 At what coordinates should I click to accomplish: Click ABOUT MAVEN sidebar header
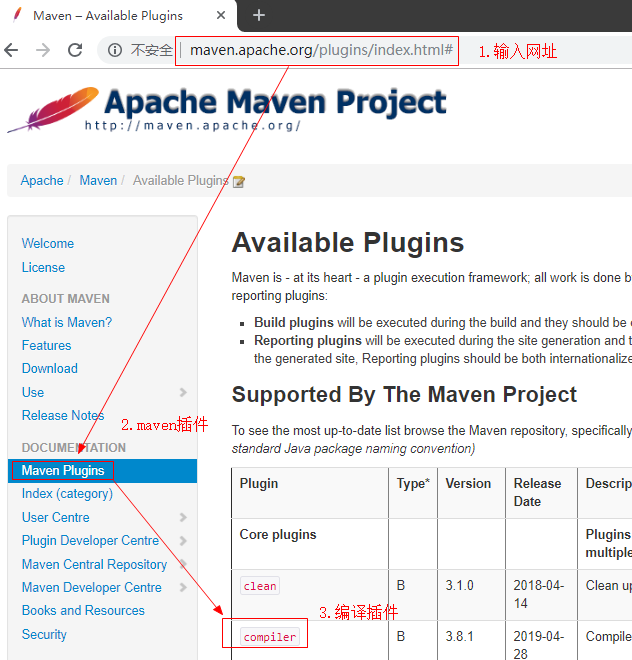click(x=66, y=299)
